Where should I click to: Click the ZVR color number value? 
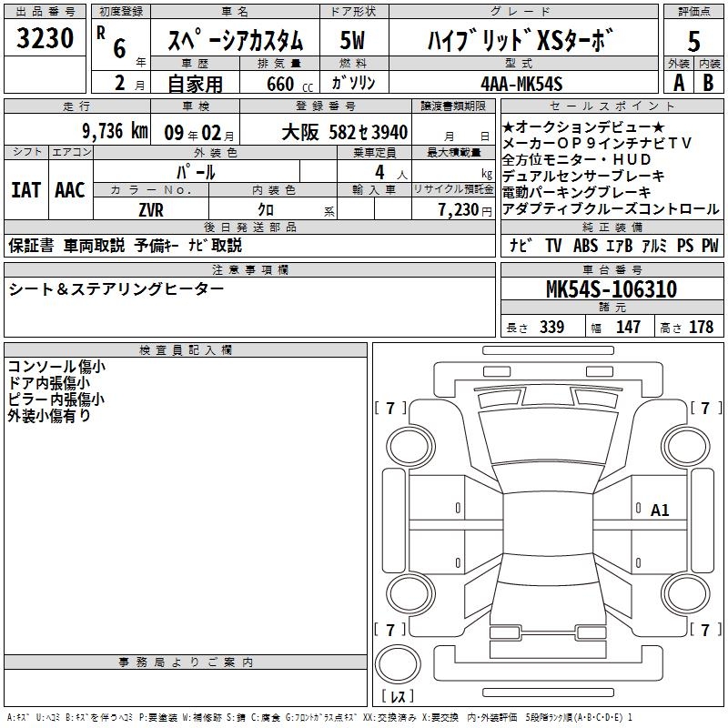pyautogui.click(x=150, y=210)
